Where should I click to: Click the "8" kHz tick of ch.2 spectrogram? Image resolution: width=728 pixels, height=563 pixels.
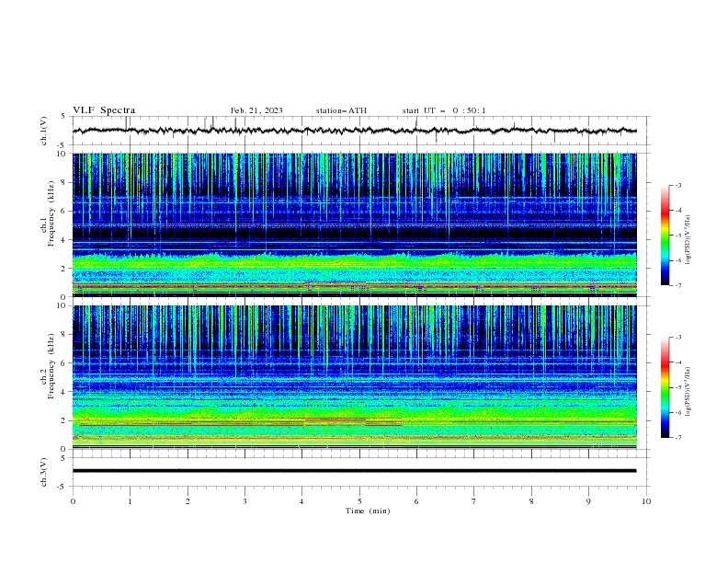(64, 335)
